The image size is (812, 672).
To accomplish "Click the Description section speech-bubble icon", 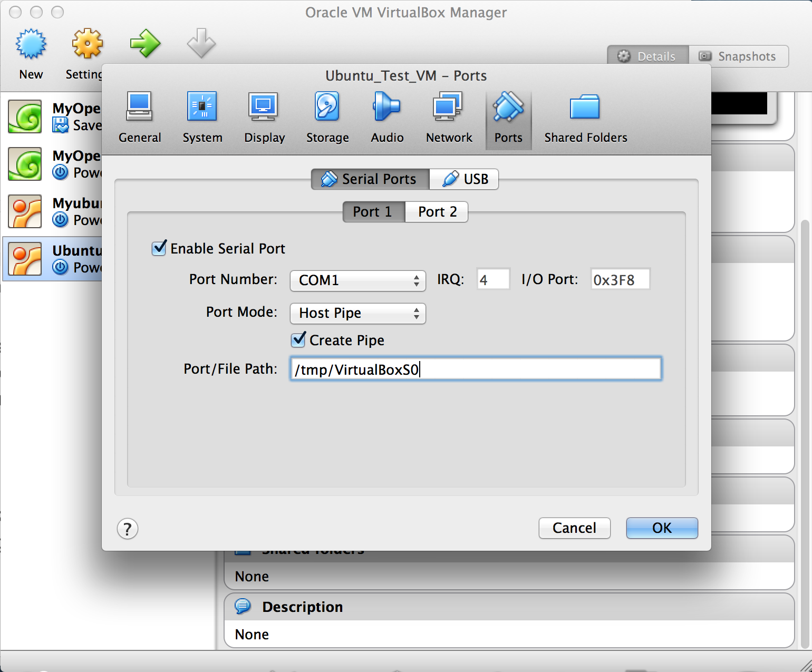I will click(243, 607).
